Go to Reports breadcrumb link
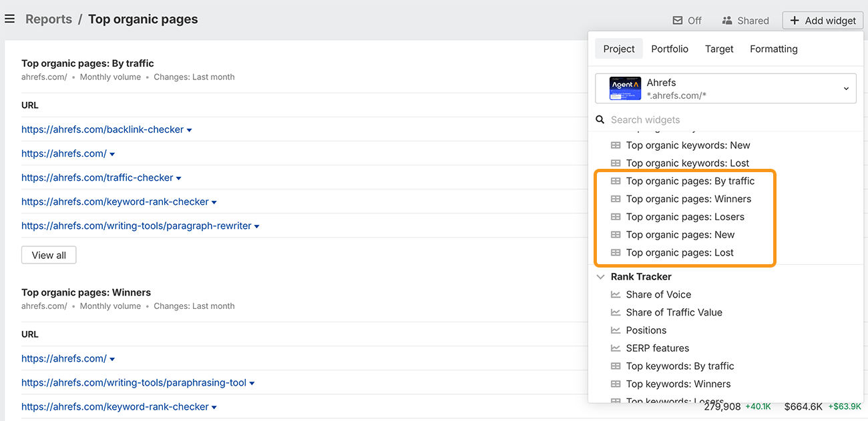The height and width of the screenshot is (421, 868). tap(49, 19)
